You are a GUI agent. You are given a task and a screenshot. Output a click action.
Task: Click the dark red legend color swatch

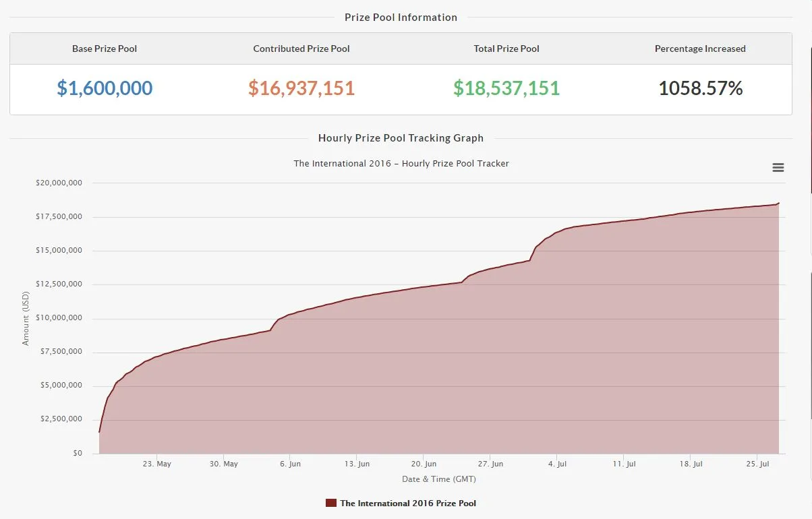tap(330, 503)
